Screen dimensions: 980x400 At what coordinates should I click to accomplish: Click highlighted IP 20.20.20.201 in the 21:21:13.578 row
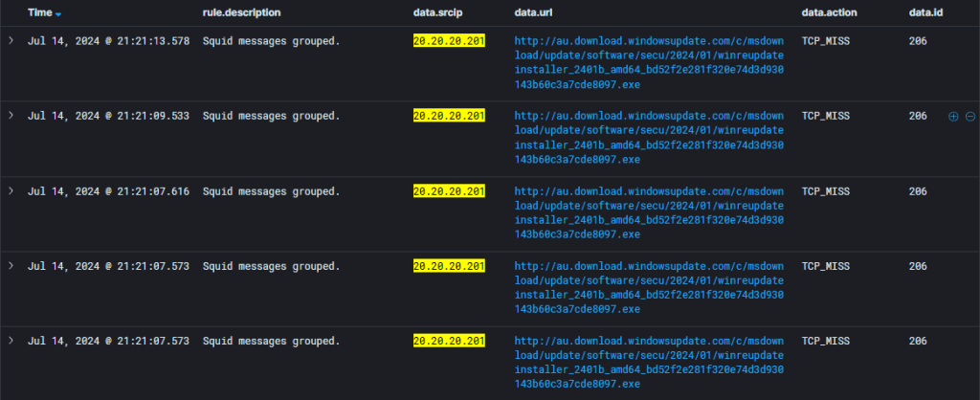click(449, 42)
